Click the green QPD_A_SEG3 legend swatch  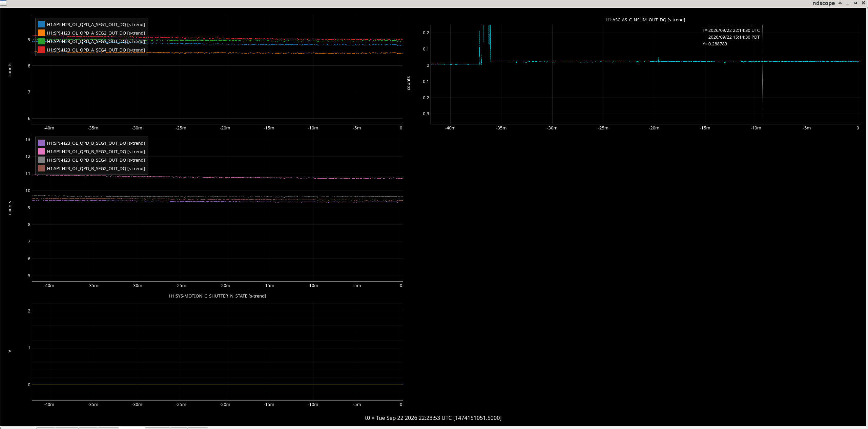coord(41,41)
